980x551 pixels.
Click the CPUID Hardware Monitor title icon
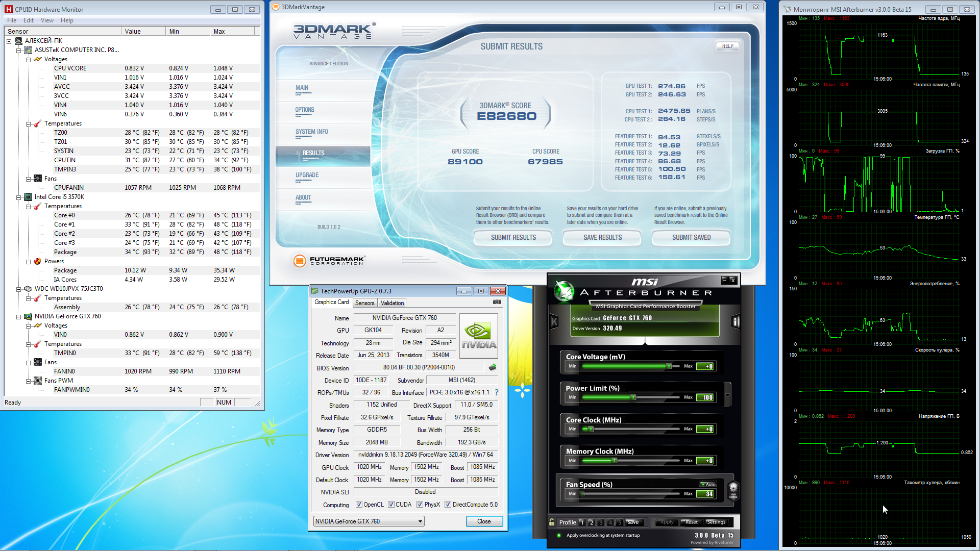(x=9, y=9)
